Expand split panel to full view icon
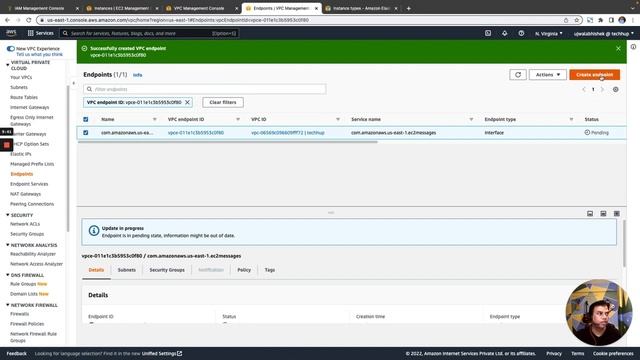 point(617,213)
